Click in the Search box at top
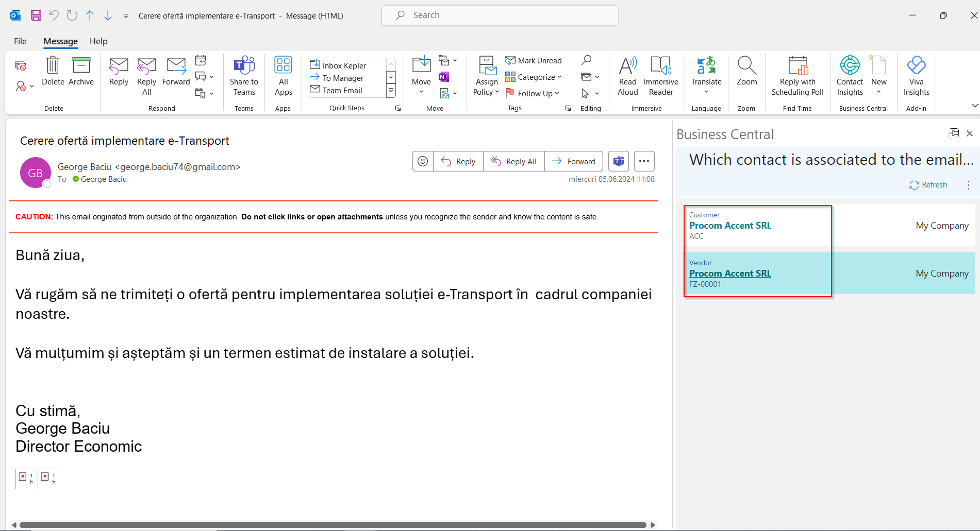This screenshot has height=531, width=980. pyautogui.click(x=500, y=15)
